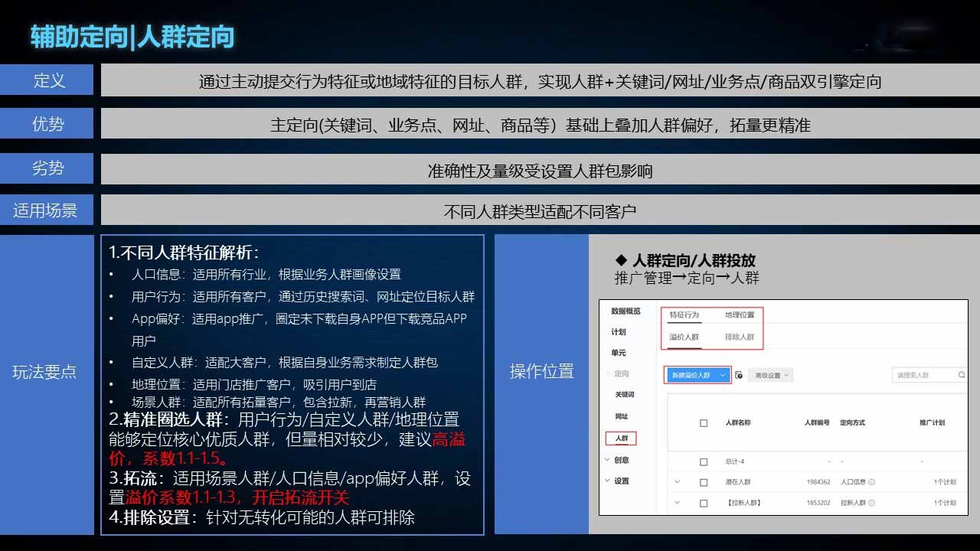This screenshot has height=551, width=980.
Task: Click the 准确性及量级受设置人群包影响 text
Action: (x=541, y=170)
